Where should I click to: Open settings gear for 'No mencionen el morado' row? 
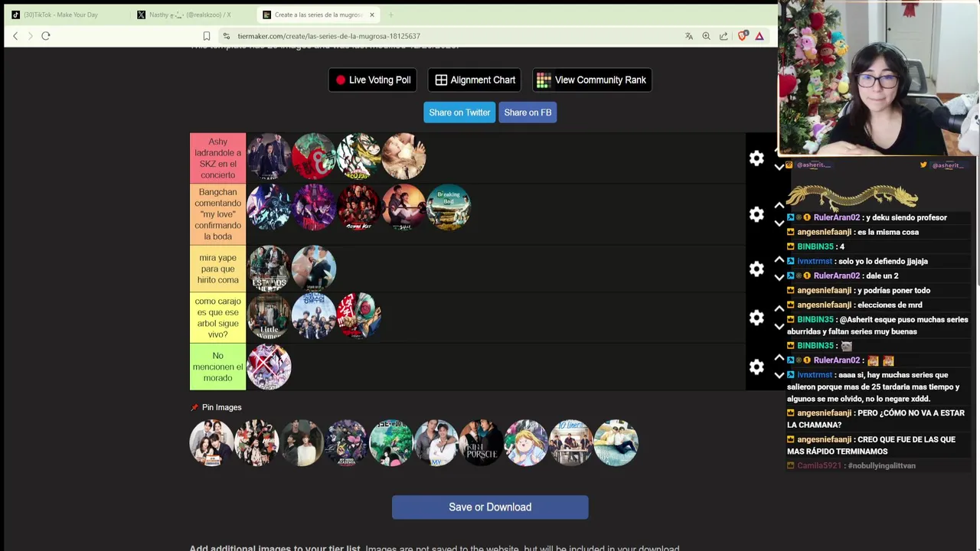click(x=756, y=367)
